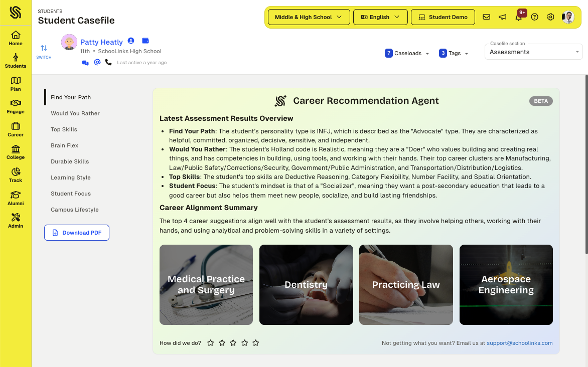Open the English language dropdown
This screenshot has width=588, height=367.
[380, 17]
